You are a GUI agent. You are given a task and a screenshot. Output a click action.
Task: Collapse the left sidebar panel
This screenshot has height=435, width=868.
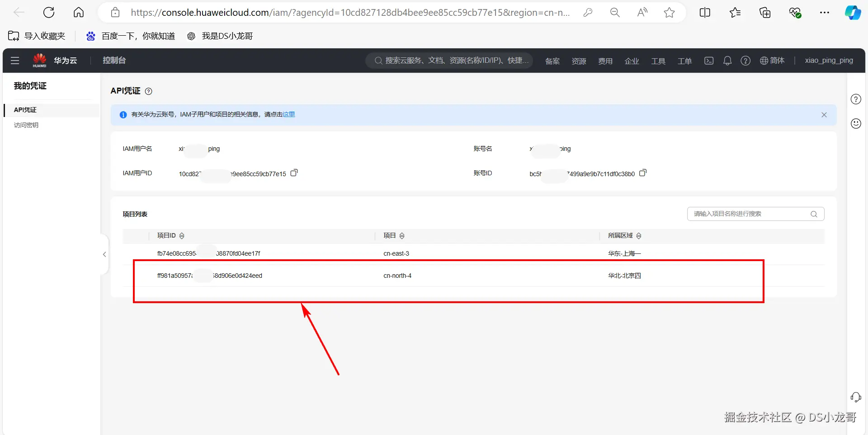click(104, 254)
